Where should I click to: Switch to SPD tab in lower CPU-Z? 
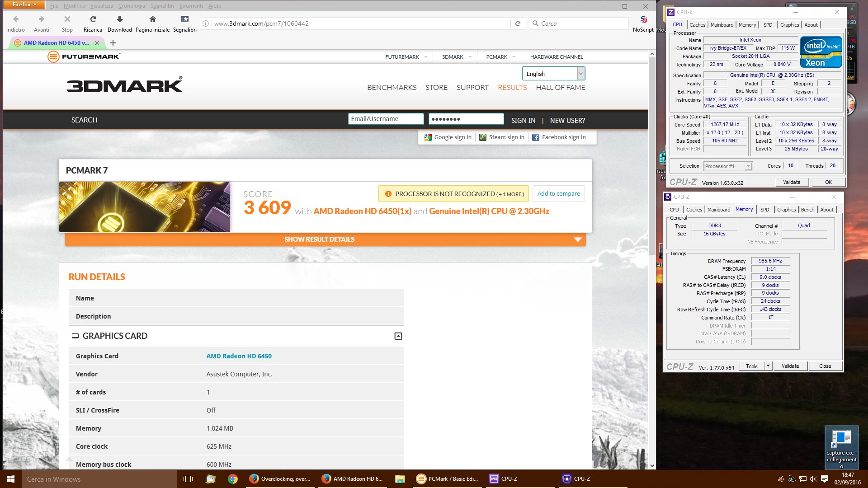765,210
